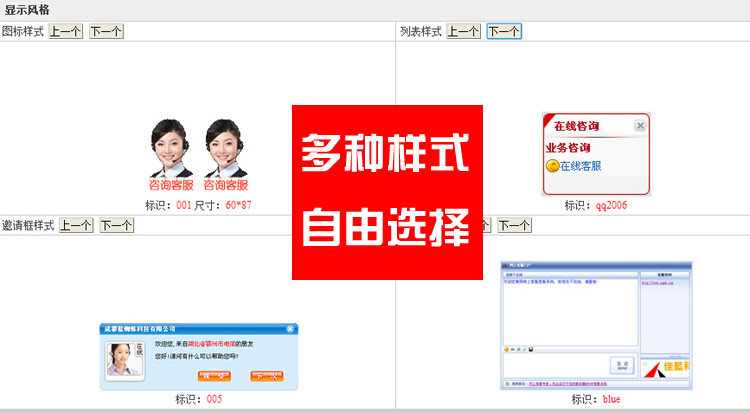Close the 成都蓝蜘蛛科技有限公司 invitation box preview
Viewport: 750px width, 413px height.
coord(290,329)
